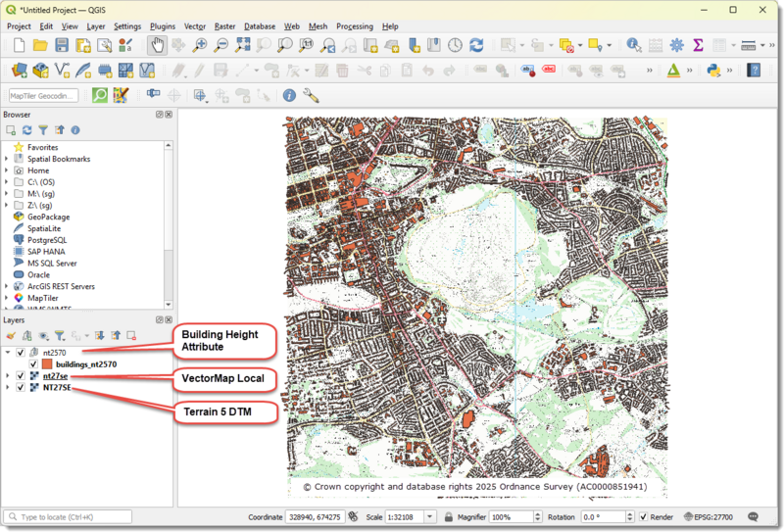784x532 pixels.
Task: Open the Data Source Manager
Action: point(19,71)
